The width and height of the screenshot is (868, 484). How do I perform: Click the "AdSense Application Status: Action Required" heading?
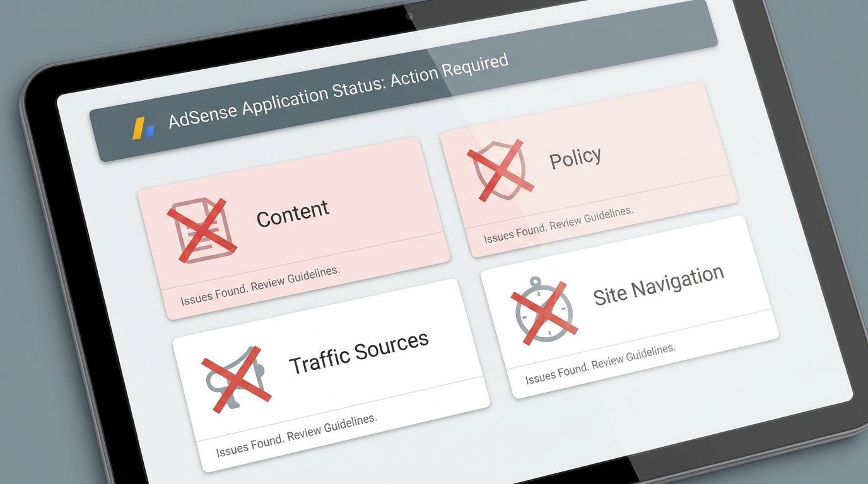coord(338,91)
